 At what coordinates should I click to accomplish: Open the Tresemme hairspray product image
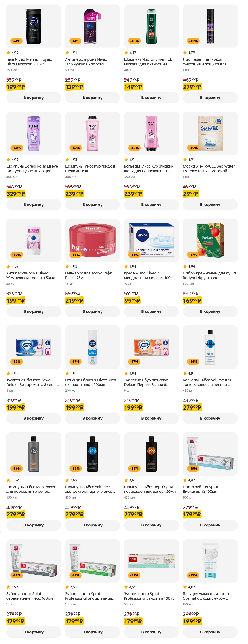tap(210, 26)
